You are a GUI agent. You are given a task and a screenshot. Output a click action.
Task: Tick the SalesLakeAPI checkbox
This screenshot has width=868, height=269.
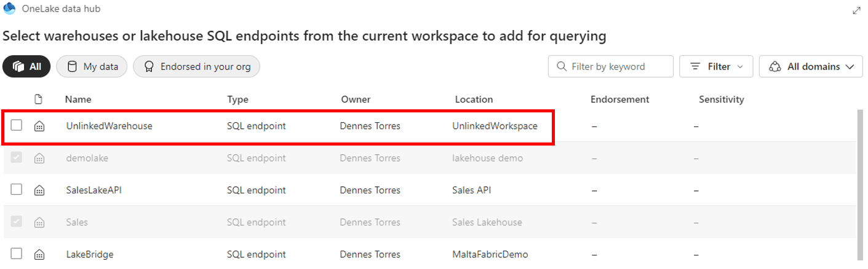17,189
